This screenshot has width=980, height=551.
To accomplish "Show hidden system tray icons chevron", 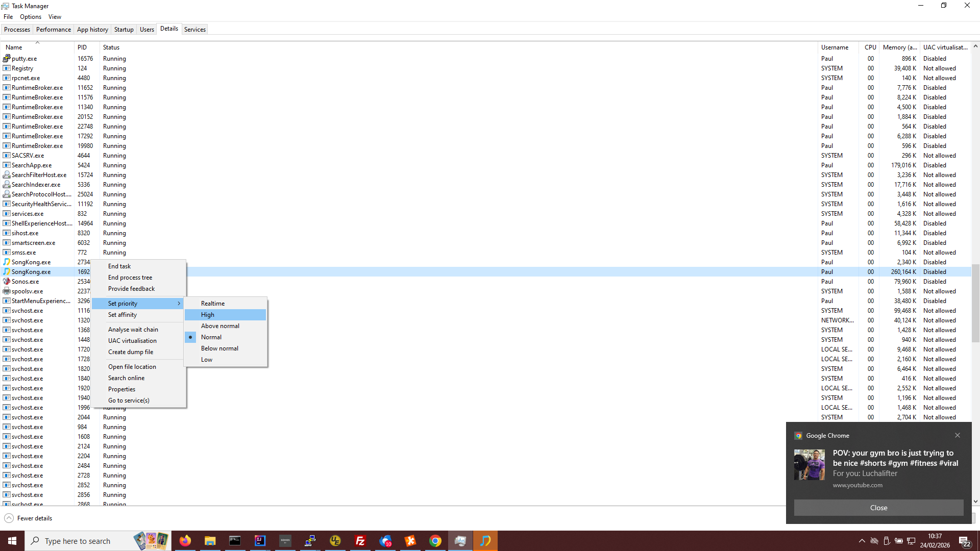I will click(862, 541).
